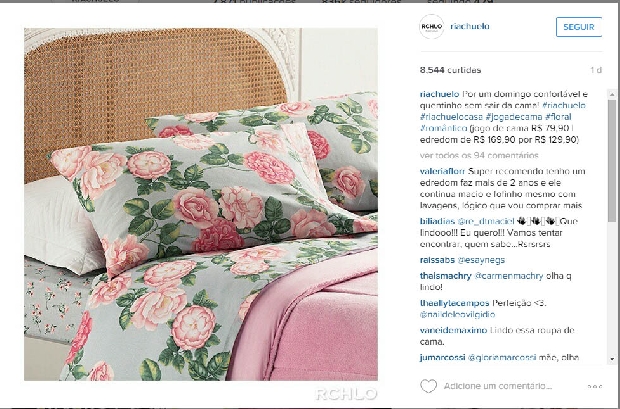Click the #riachuelocasa hashtag
The height and width of the screenshot is (409, 620).
click(451, 117)
